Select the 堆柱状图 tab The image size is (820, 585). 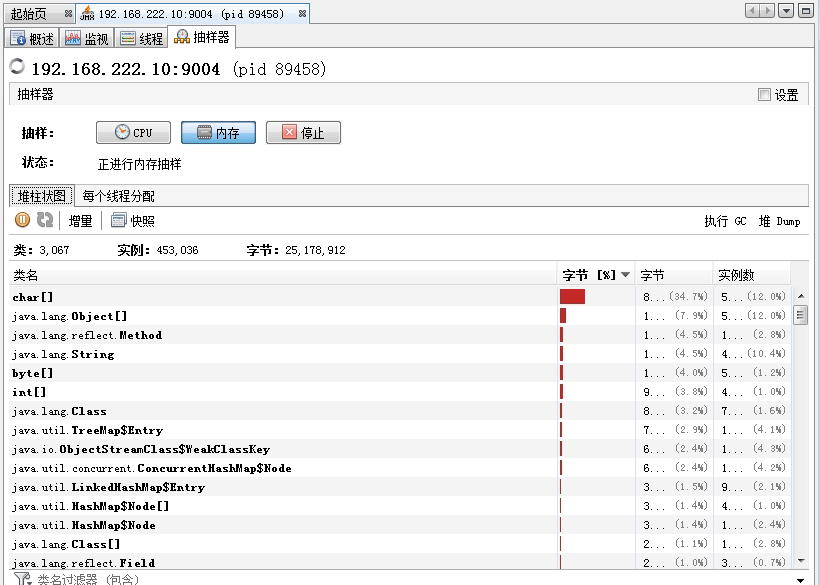tap(42, 196)
